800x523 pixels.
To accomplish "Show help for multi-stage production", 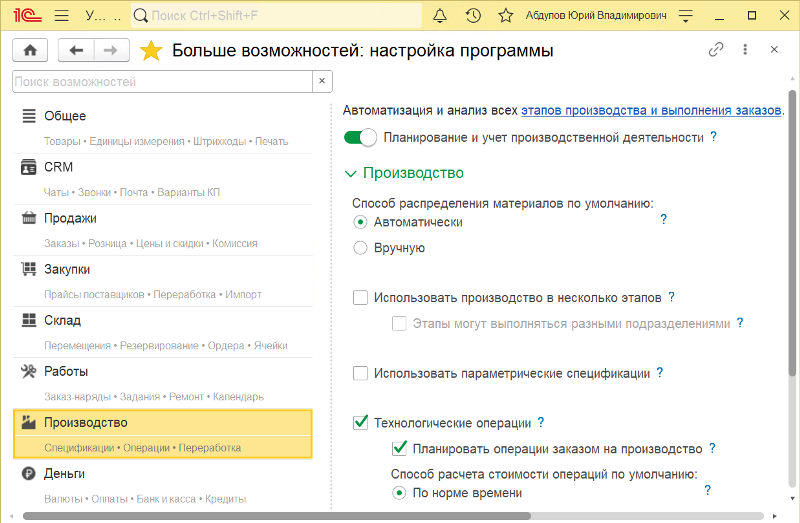I will pyautogui.click(x=671, y=296).
